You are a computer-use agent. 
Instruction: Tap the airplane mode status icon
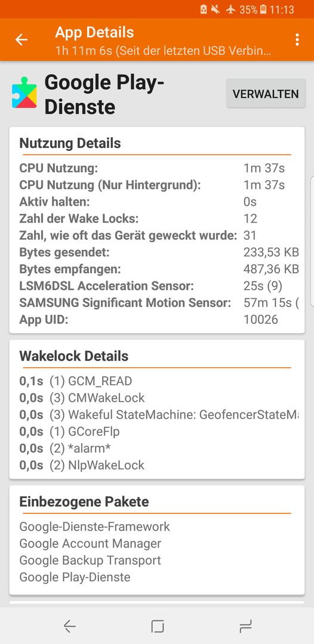[x=231, y=10]
